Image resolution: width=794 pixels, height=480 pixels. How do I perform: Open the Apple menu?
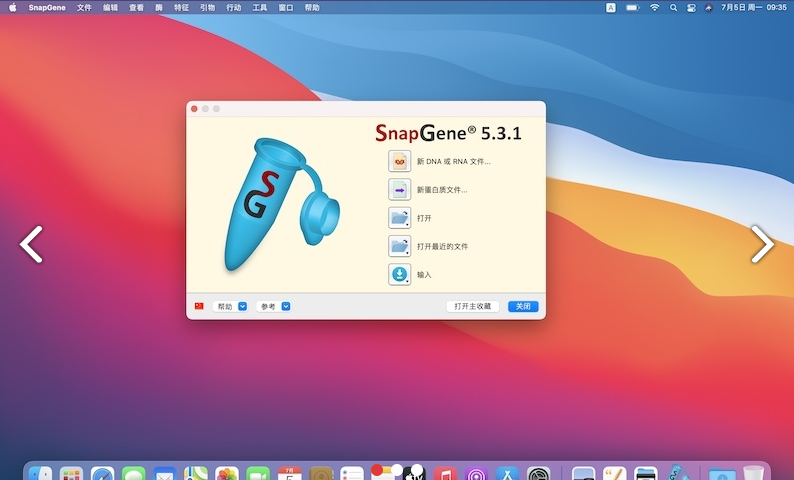(13, 8)
